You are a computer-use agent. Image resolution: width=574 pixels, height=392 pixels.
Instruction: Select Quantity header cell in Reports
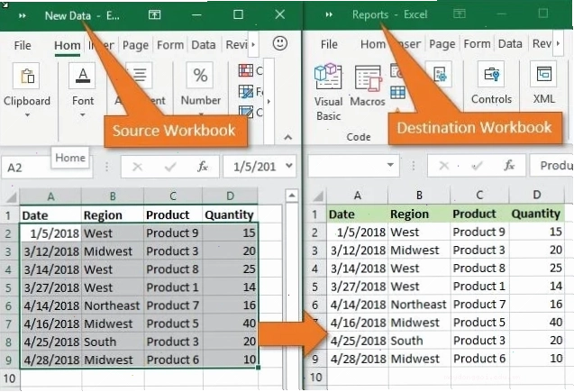[536, 214]
